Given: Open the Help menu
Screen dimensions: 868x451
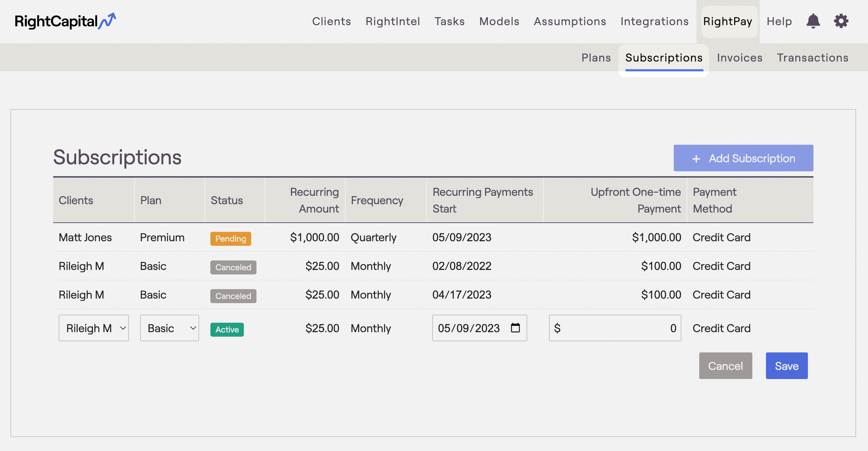Looking at the screenshot, I should (x=779, y=21).
